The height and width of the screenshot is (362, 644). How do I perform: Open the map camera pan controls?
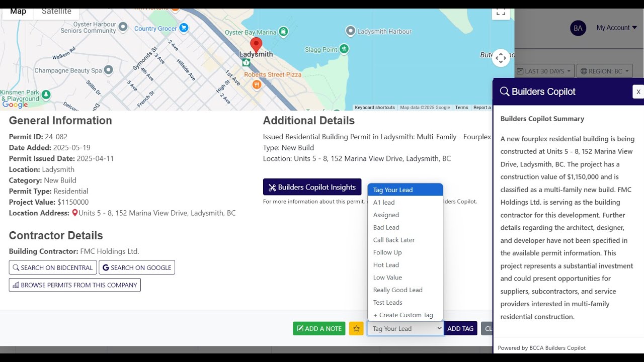click(501, 58)
